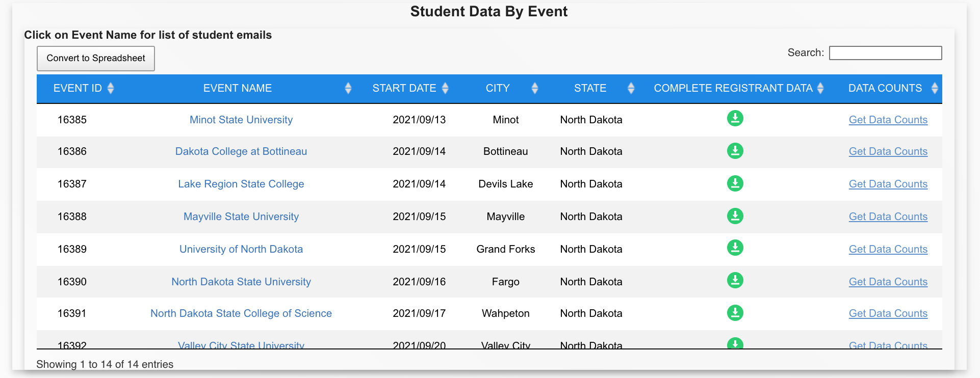Download registrant data for Lake Region State College

[x=735, y=184]
